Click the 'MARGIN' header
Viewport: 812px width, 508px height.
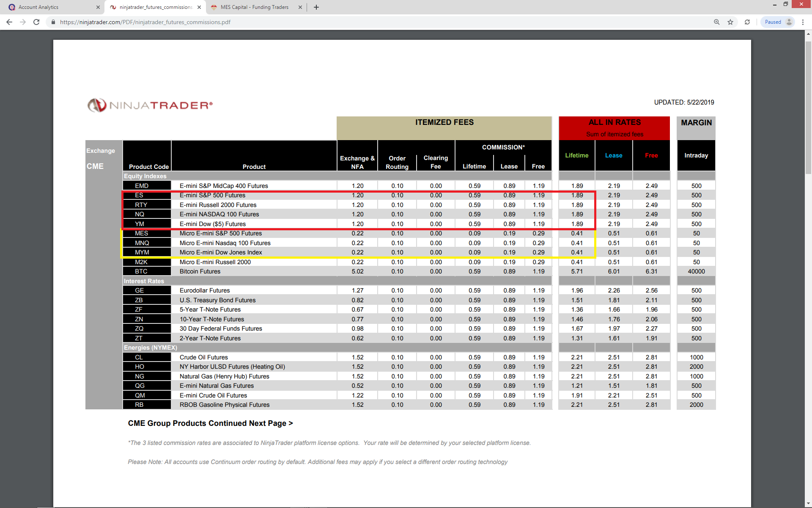coord(696,123)
